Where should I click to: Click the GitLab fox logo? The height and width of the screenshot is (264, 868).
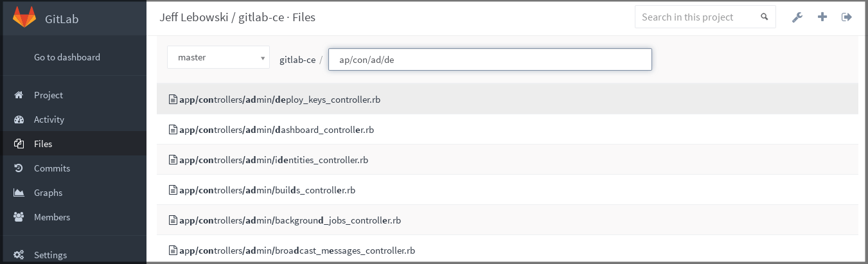pyautogui.click(x=24, y=17)
